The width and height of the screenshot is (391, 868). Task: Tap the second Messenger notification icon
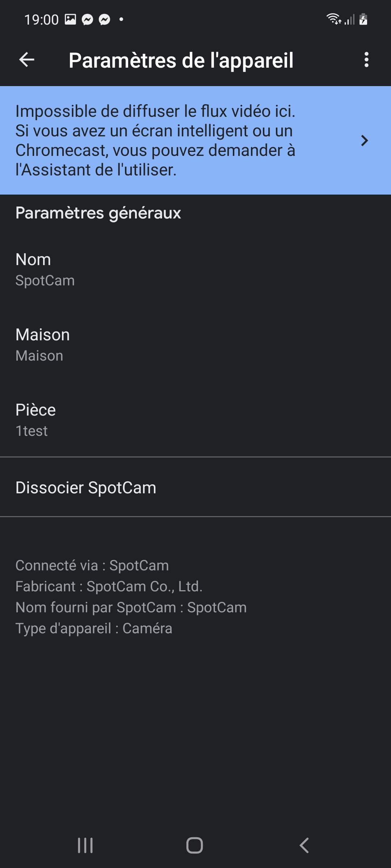(105, 19)
